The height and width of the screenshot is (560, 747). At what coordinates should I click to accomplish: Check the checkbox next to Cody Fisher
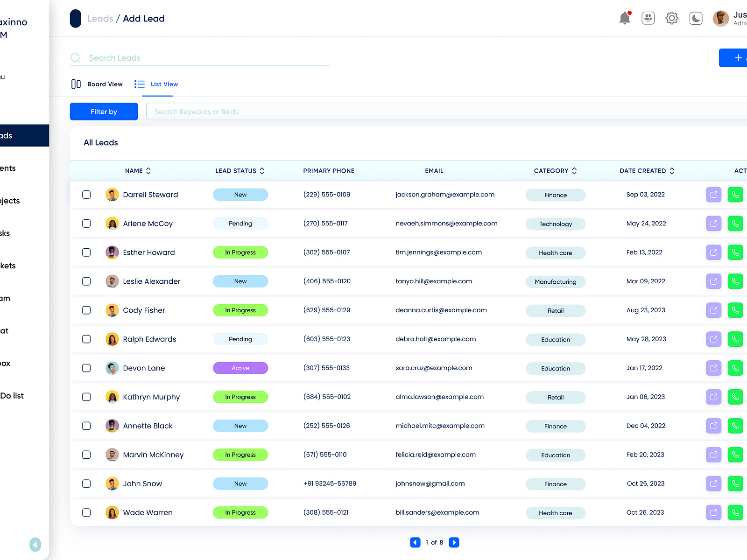[x=86, y=310]
